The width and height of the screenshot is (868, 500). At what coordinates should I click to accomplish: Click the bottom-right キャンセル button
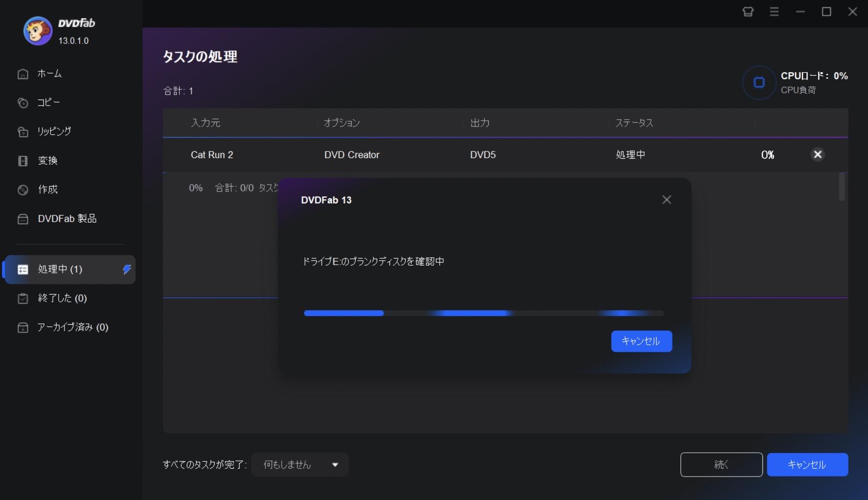point(807,465)
